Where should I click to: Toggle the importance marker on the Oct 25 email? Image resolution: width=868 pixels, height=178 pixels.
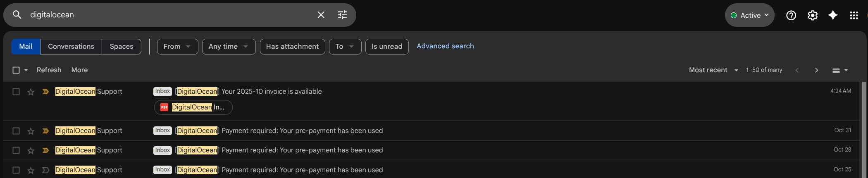tap(45, 170)
